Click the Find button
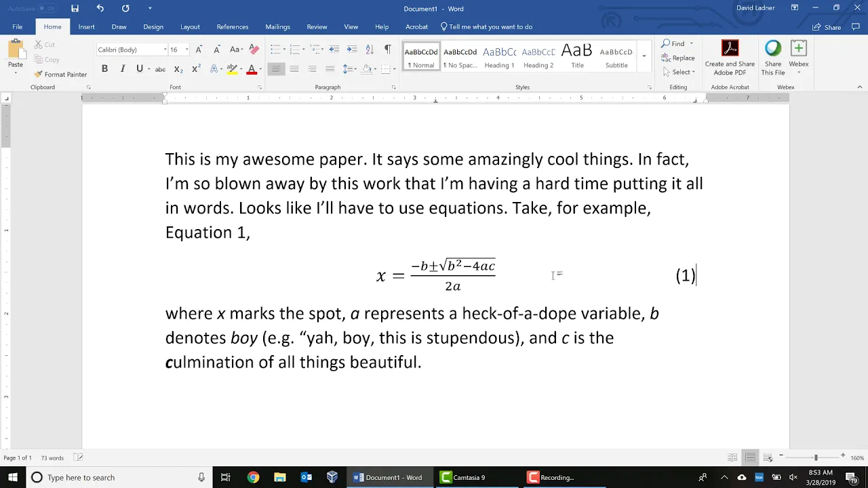868x488 pixels. pyautogui.click(x=673, y=43)
